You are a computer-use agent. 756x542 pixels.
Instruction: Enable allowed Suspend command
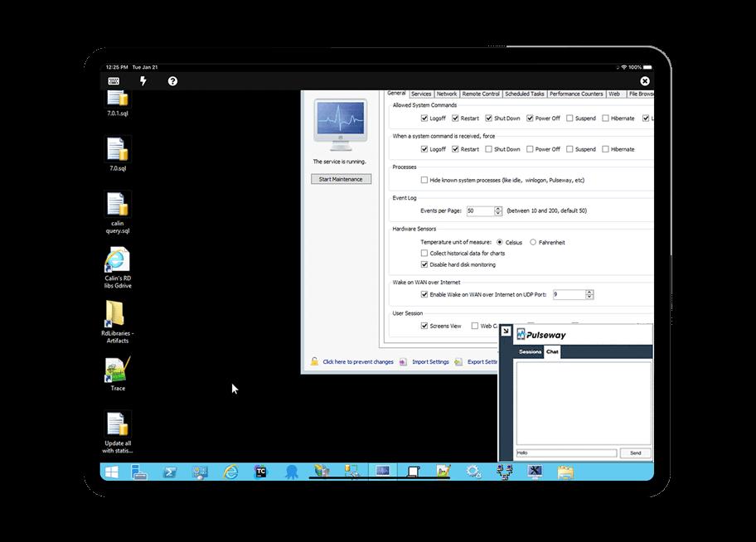(569, 119)
